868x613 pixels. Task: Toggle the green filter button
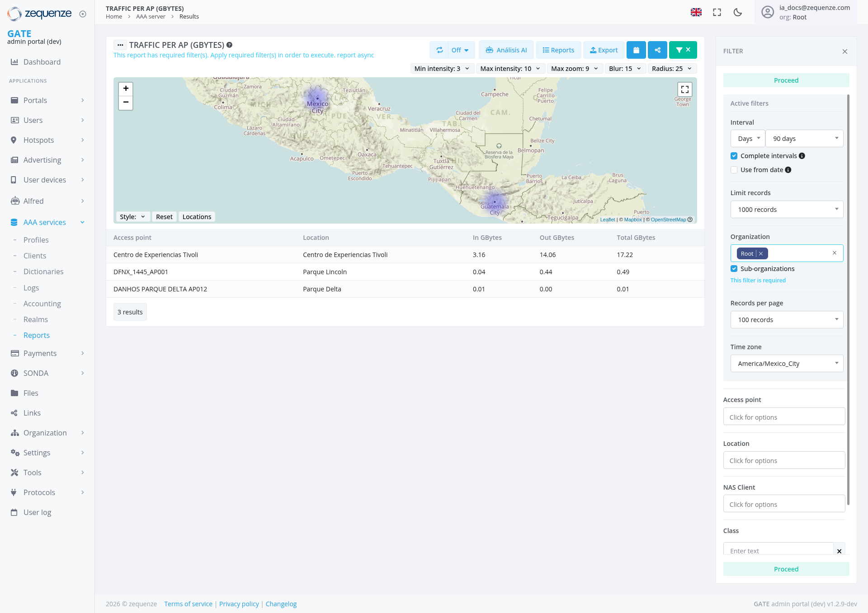pyautogui.click(x=683, y=50)
